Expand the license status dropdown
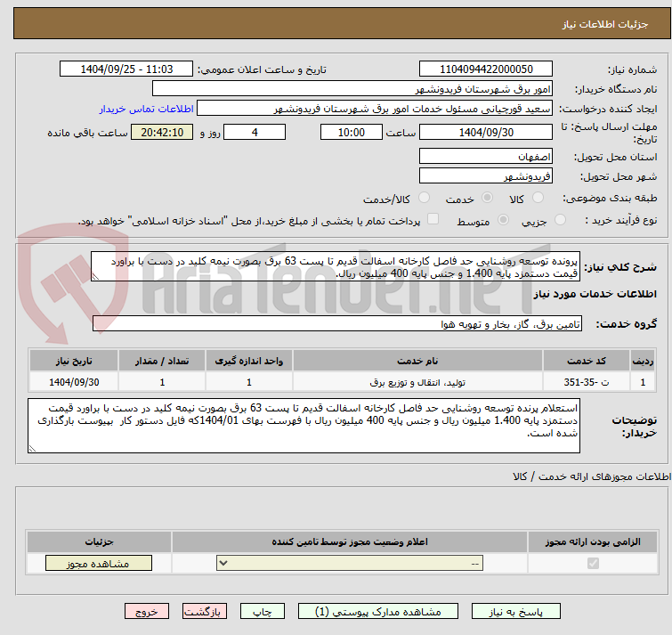Viewport: 672px width, 635px height. point(352,564)
